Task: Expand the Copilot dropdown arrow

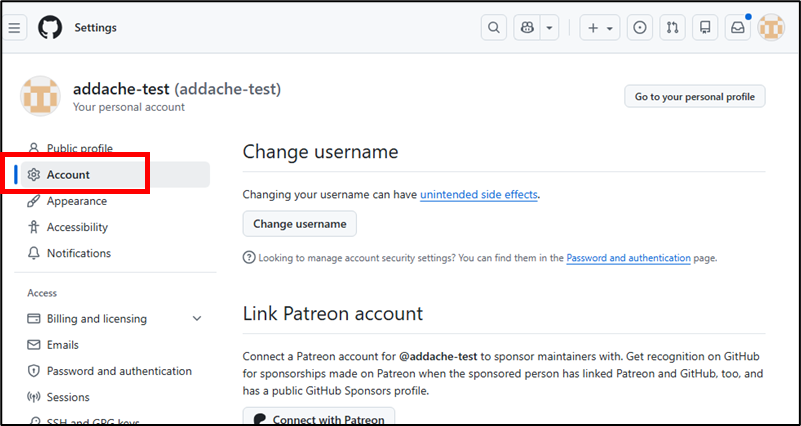Action: (x=549, y=28)
